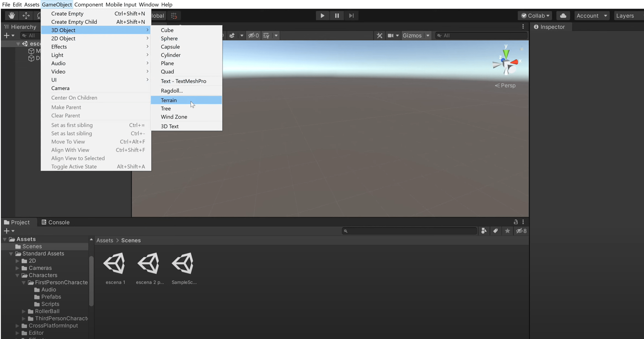Choose Cube from the 3D Object submenu
This screenshot has height=339, width=644.
pos(186,30)
